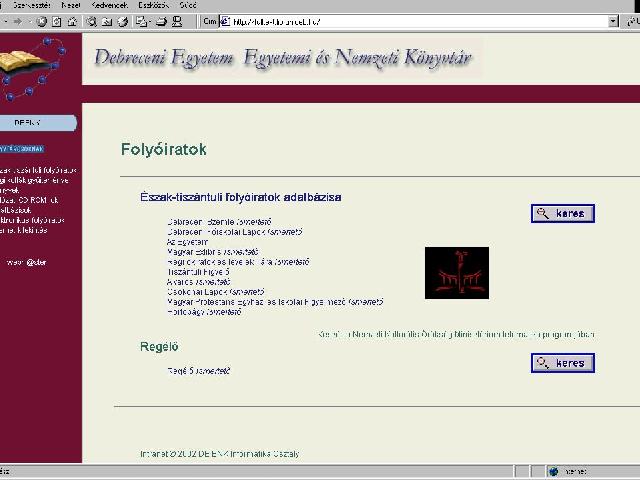Open the Tiszántúli Figyelő link
This screenshot has width=640, height=480.
[198, 272]
